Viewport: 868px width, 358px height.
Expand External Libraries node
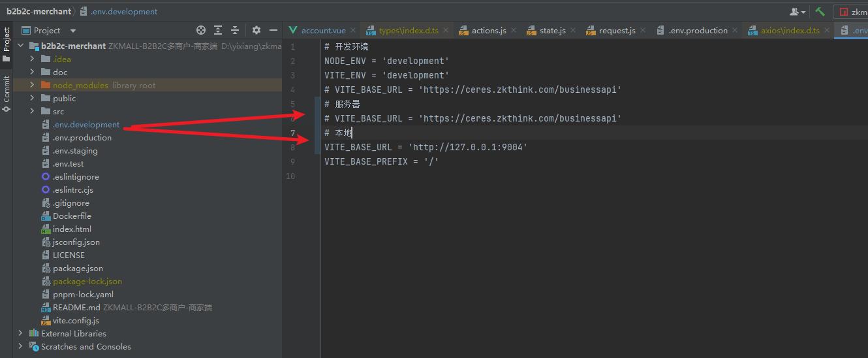point(20,333)
